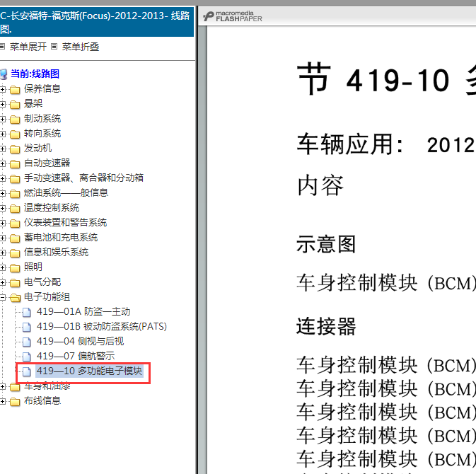
Task: Click the 当前:线路图 root icon
Action: pyautogui.click(x=4, y=74)
